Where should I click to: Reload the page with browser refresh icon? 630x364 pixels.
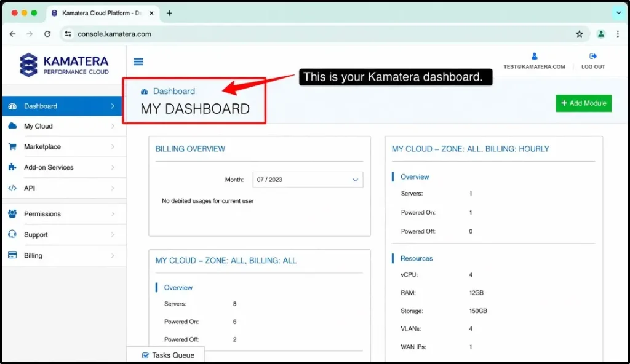[47, 34]
